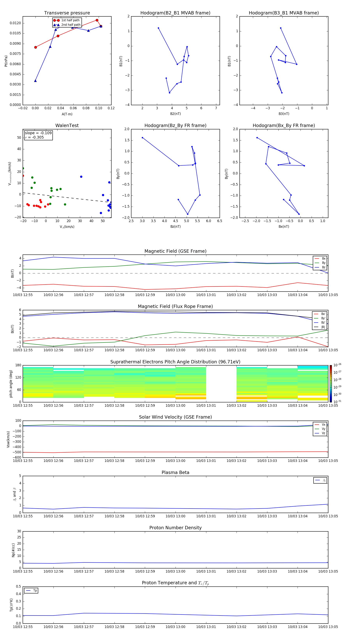Click the lowest blue triangle in Transverse pressure
The width and height of the screenshot is (351, 644).
pyautogui.click(x=35, y=81)
